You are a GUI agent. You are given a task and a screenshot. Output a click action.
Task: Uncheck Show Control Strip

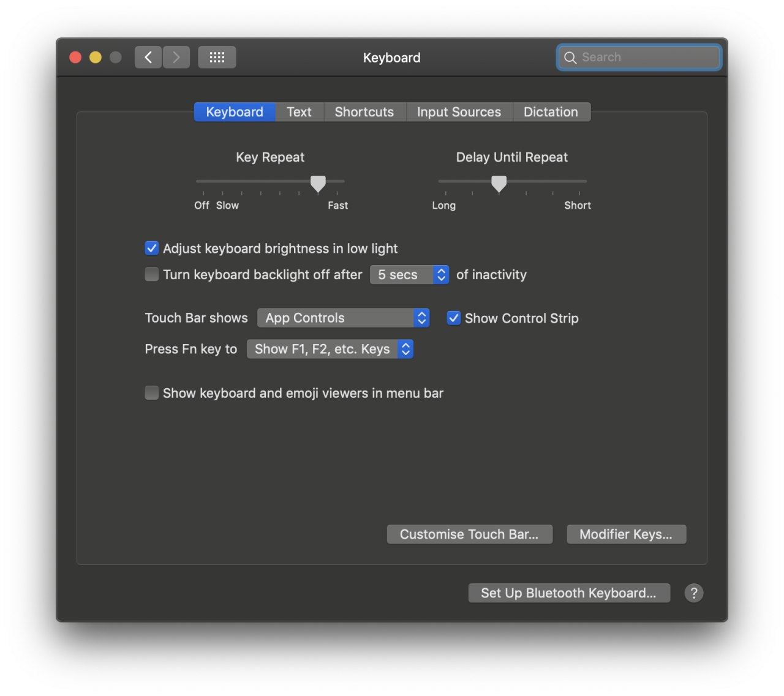click(453, 318)
